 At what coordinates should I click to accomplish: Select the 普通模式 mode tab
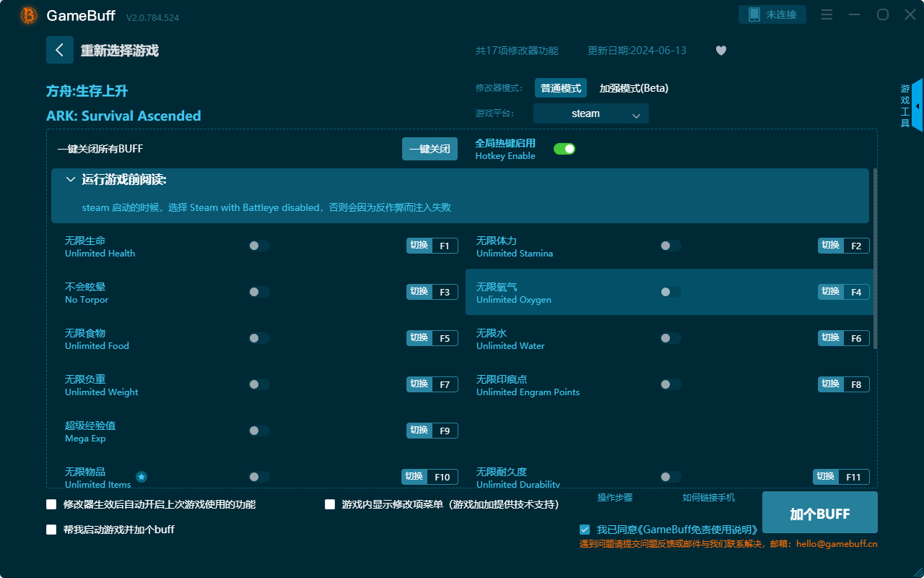(561, 88)
